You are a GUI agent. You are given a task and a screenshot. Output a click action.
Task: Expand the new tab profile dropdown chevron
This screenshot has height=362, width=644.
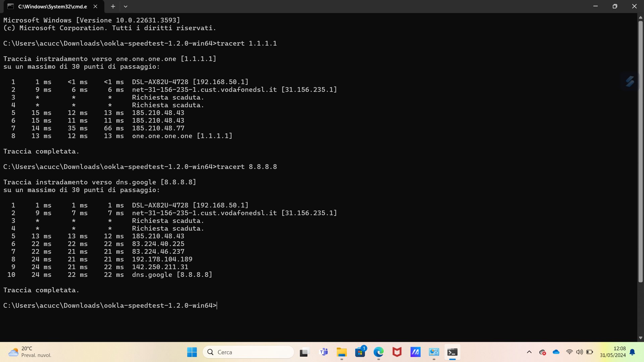(125, 6)
